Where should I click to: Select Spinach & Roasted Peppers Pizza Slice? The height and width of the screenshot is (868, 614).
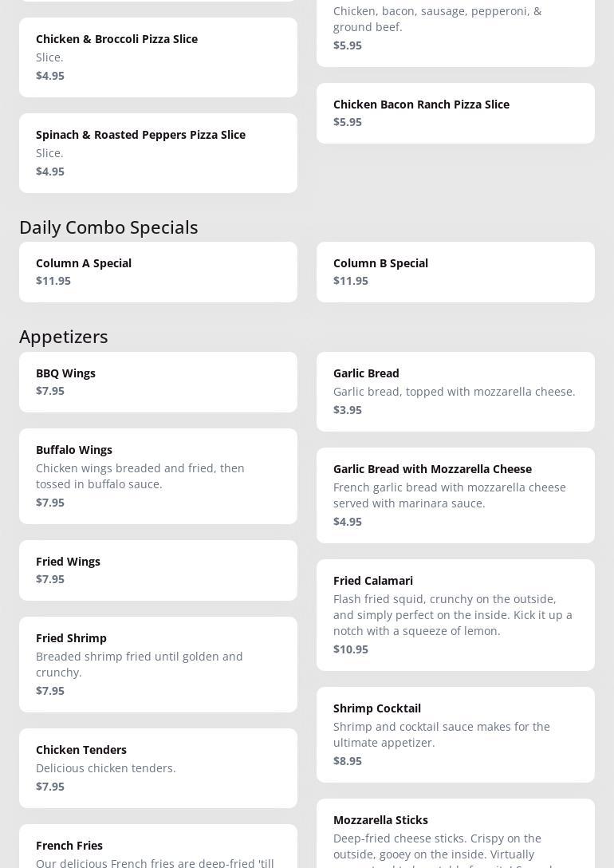click(158, 153)
